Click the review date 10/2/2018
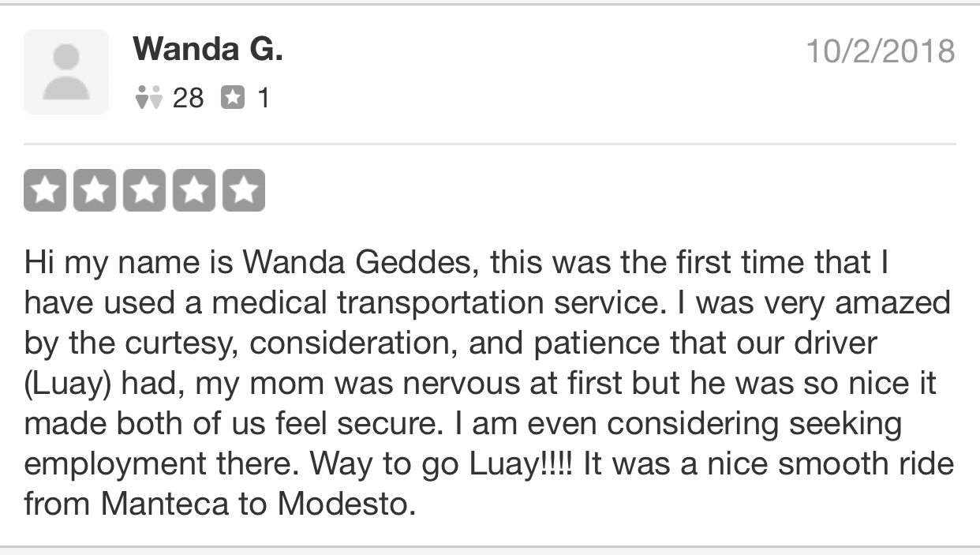980x555 pixels. 880,51
